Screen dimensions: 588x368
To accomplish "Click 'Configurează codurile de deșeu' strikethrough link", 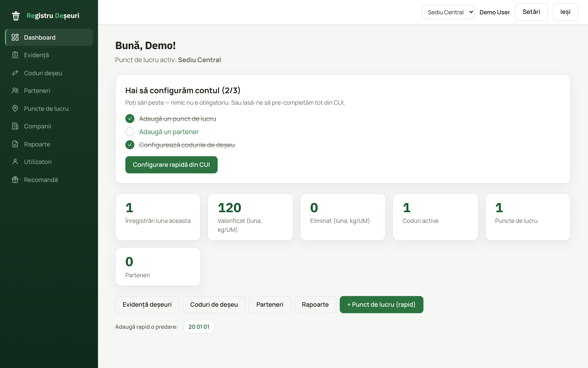I will point(187,145).
